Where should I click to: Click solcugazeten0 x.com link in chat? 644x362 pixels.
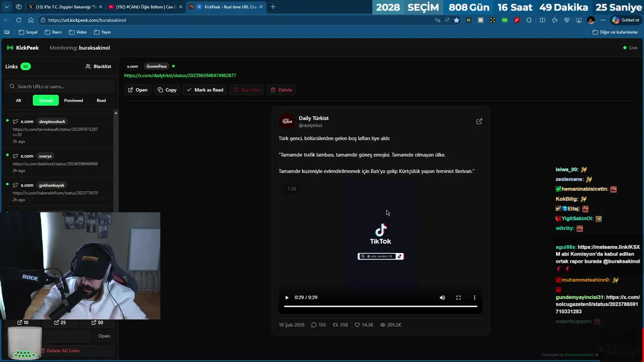[x=598, y=305]
